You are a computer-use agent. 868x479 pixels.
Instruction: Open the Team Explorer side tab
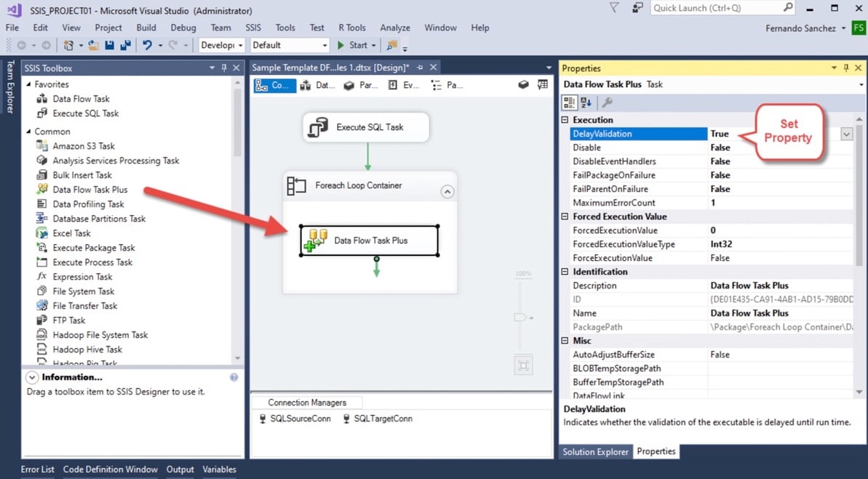[10, 86]
